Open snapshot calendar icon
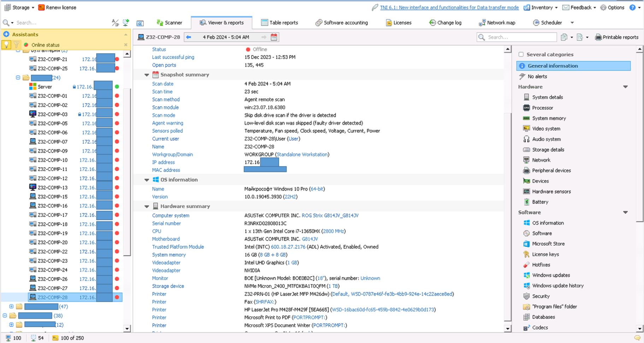The width and height of the screenshot is (644, 343). pos(274,37)
